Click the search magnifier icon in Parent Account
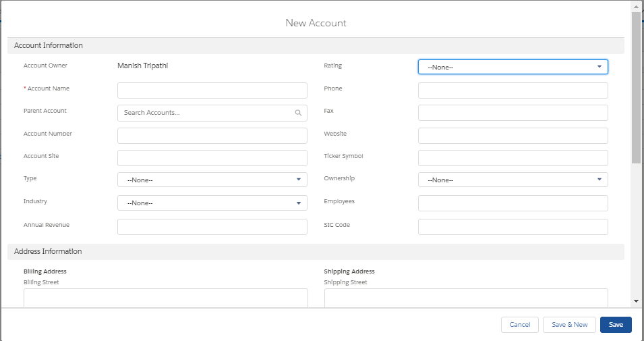 click(298, 113)
